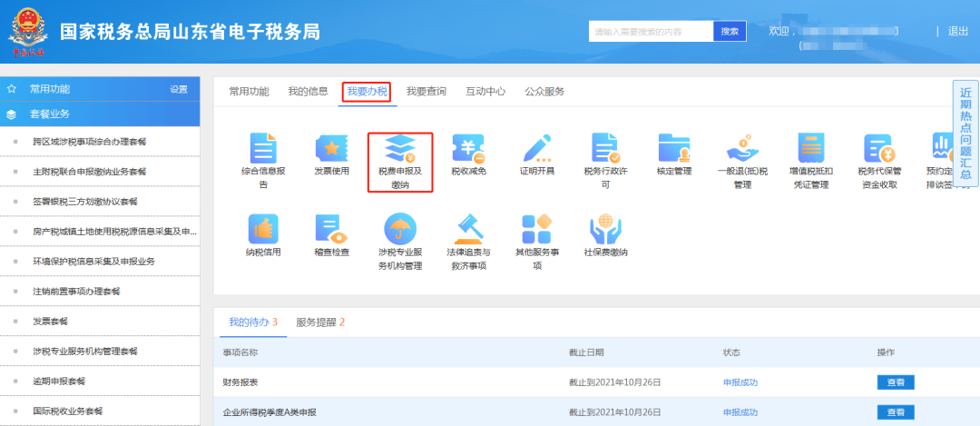The image size is (980, 426).
Task: Open 其他服务事项 icon
Action: click(537, 229)
